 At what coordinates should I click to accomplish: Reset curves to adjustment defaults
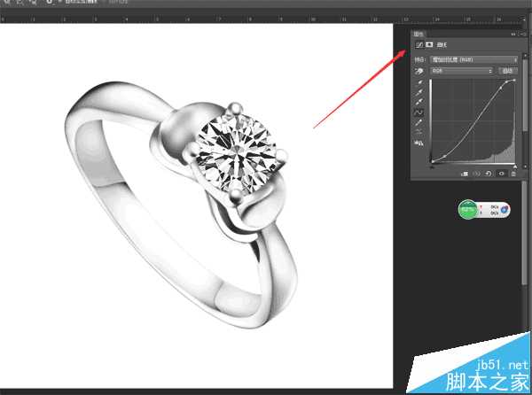point(489,174)
